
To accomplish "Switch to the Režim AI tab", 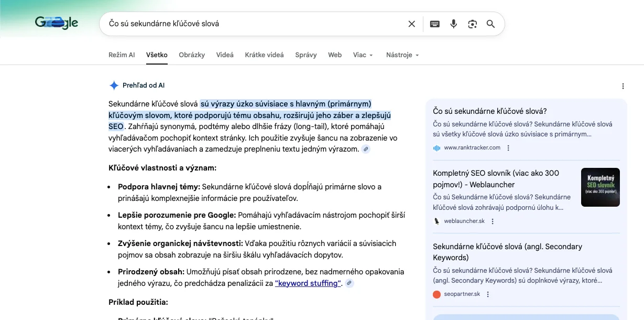I will click(x=122, y=55).
